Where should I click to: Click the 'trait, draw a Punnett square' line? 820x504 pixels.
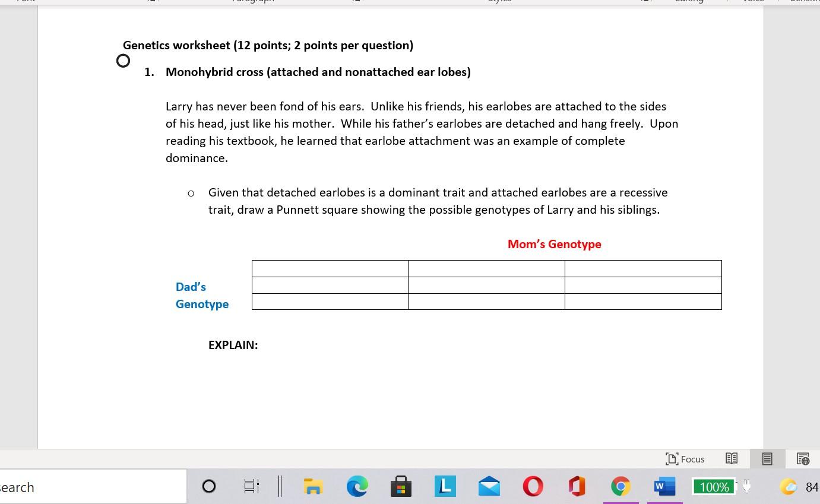434,210
